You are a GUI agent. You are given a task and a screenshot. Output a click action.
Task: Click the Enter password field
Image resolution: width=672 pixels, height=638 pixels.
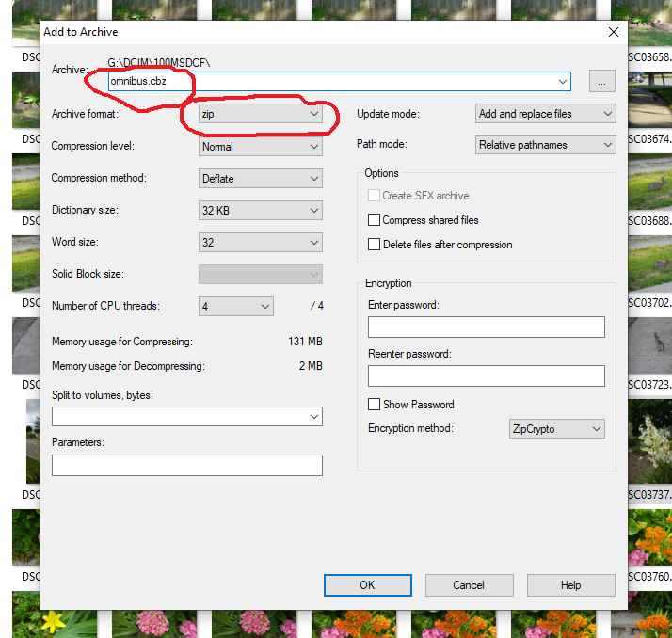[x=486, y=327]
